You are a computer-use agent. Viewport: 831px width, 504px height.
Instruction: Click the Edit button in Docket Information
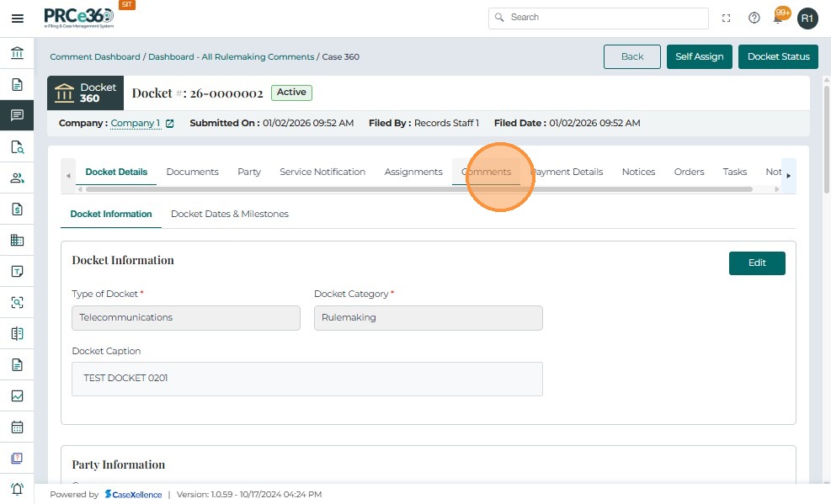click(757, 263)
